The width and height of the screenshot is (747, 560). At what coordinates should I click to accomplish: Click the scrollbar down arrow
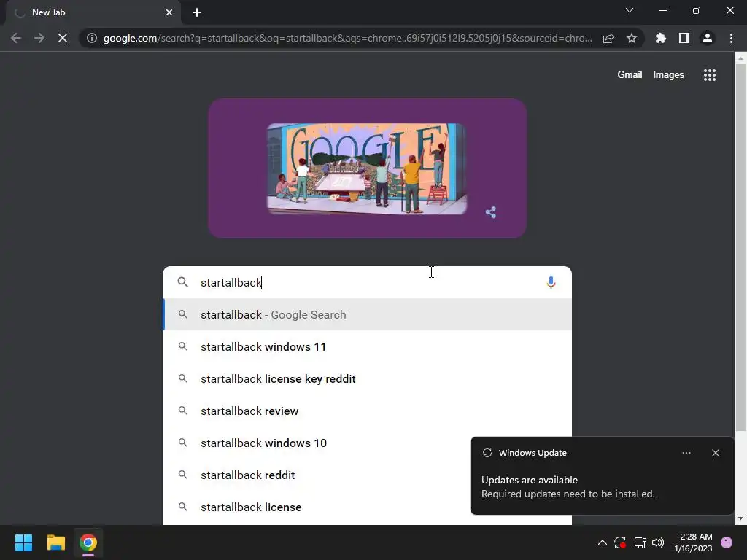[x=740, y=518]
